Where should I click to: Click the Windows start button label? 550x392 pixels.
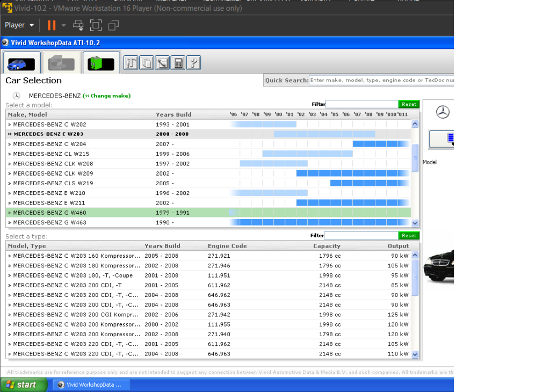[27, 384]
